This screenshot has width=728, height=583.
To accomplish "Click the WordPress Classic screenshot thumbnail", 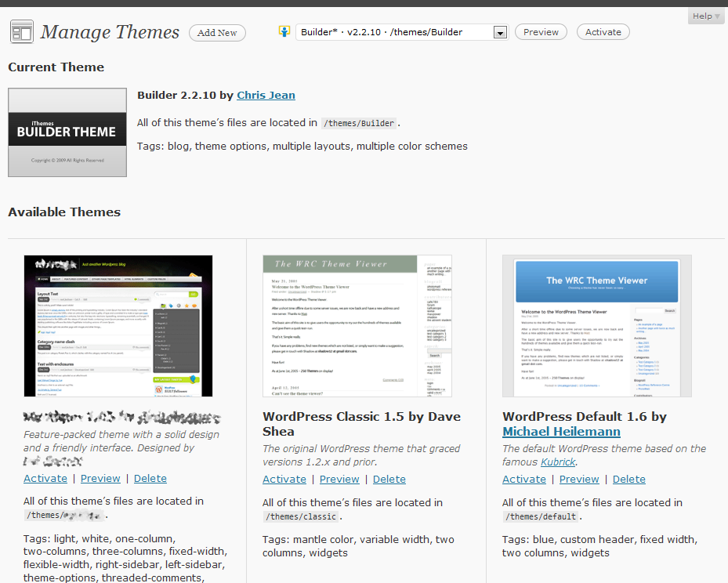I will (x=357, y=326).
